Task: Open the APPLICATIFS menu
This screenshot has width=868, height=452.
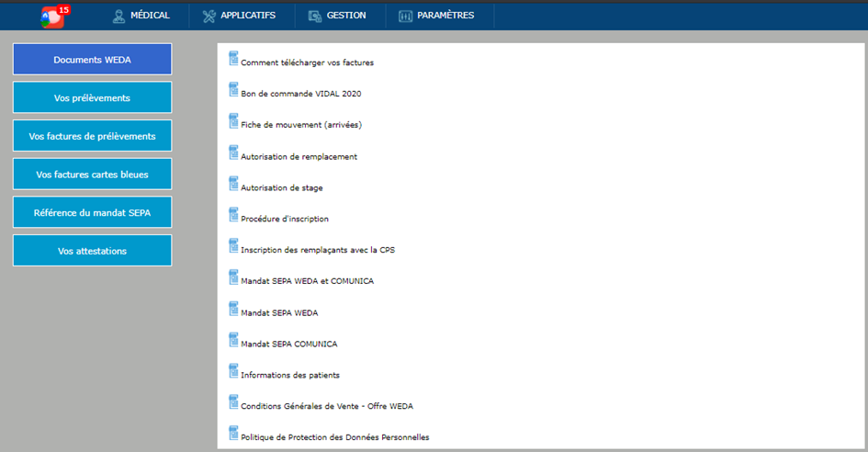Action: (241, 16)
